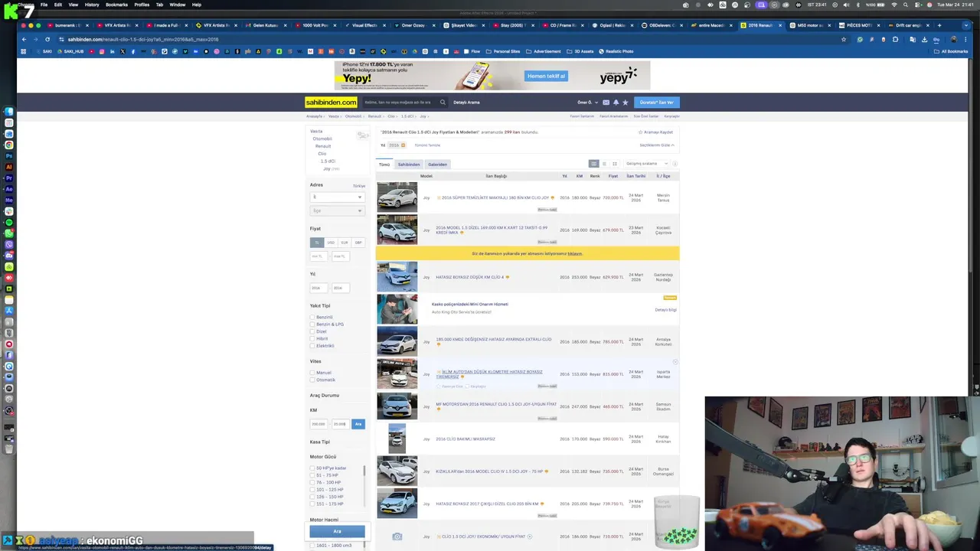Open the Detaylı Arama link
Screen dimensions: 980x551
point(466,102)
